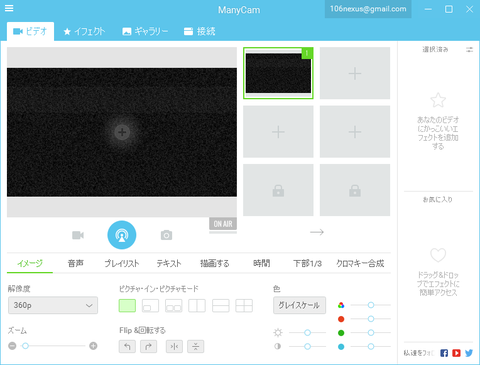Screen dimensions: 480x365
Task: Click the グレイスケール button
Action: pos(299,305)
